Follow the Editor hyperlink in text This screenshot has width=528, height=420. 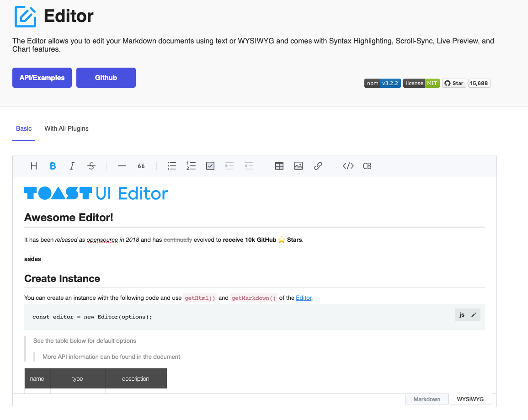click(x=304, y=298)
